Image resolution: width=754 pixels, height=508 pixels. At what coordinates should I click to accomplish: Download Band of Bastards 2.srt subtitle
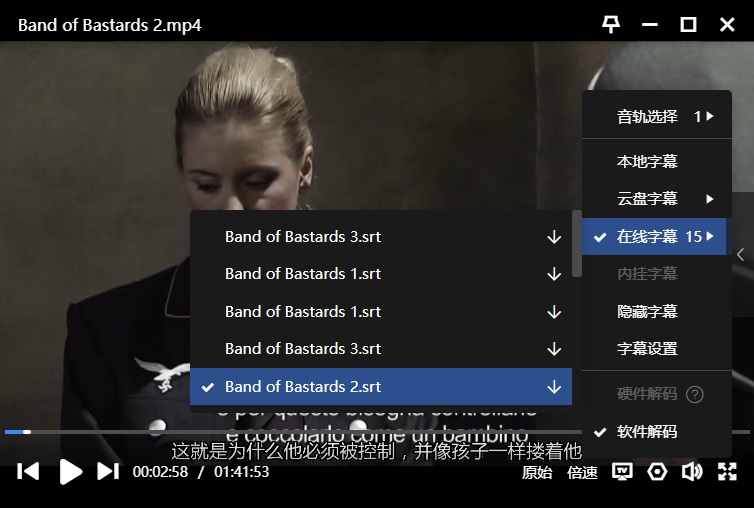point(554,387)
